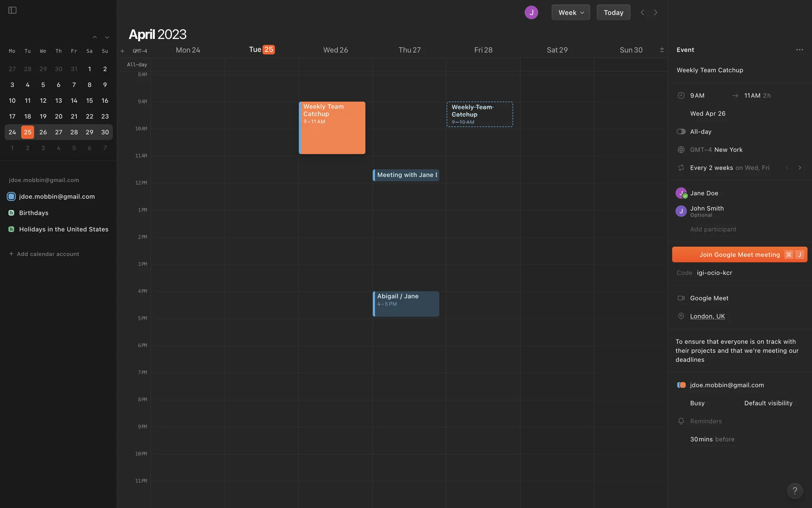The height and width of the screenshot is (508, 812).
Task: Toggle jdoe.mobbin@gmail.com calendar visibility
Action: pyautogui.click(x=11, y=196)
